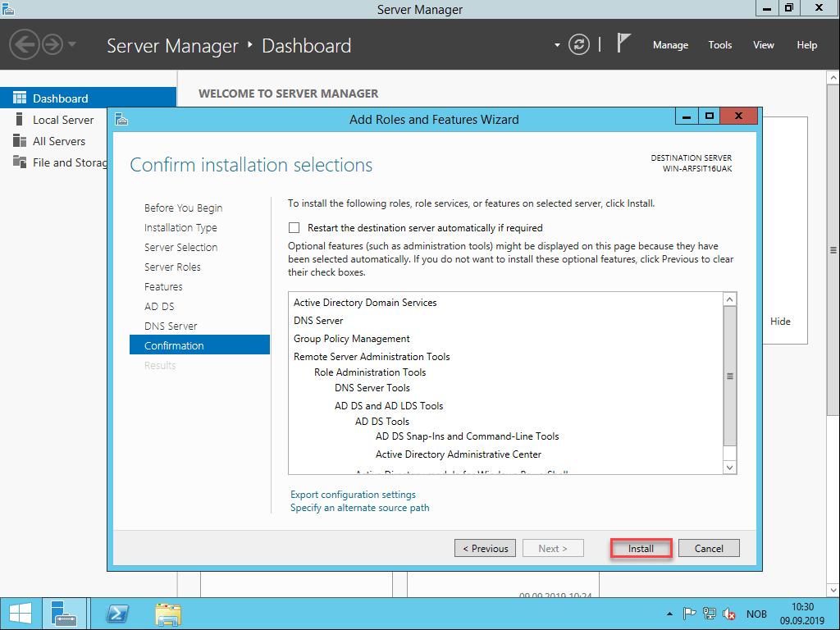Click the Install button
The image size is (840, 630).
641,548
